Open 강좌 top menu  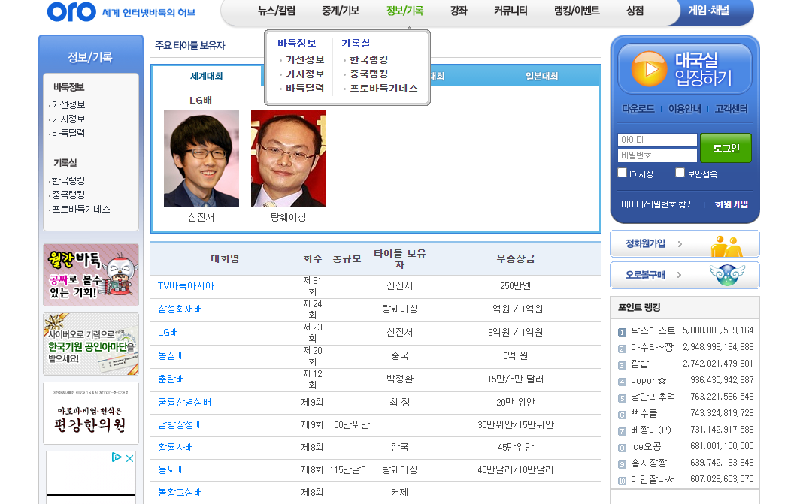point(459,11)
